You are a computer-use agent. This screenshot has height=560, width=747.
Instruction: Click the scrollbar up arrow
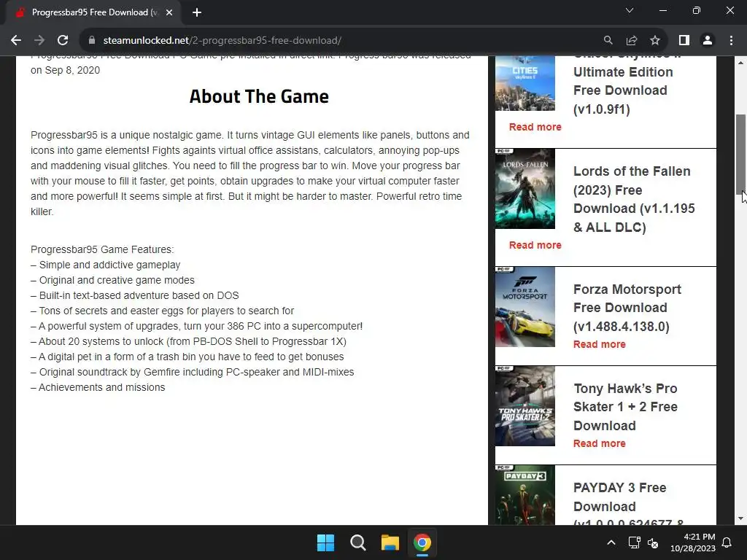[x=740, y=63]
